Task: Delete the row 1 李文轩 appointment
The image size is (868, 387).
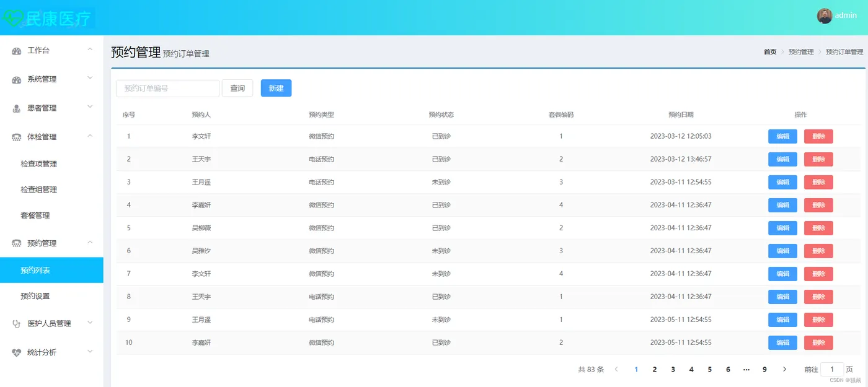Action: tap(818, 136)
